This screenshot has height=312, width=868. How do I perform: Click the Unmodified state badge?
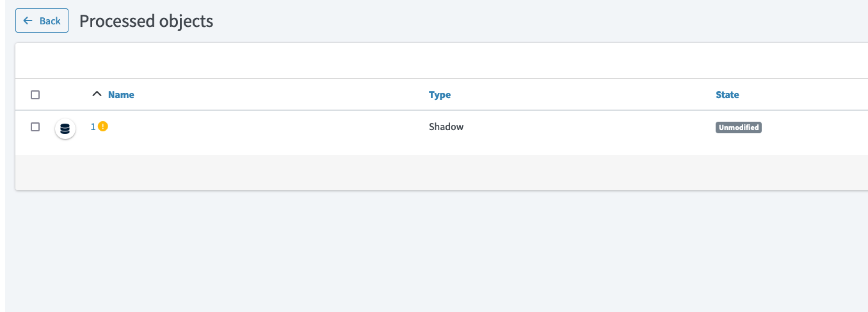click(738, 127)
